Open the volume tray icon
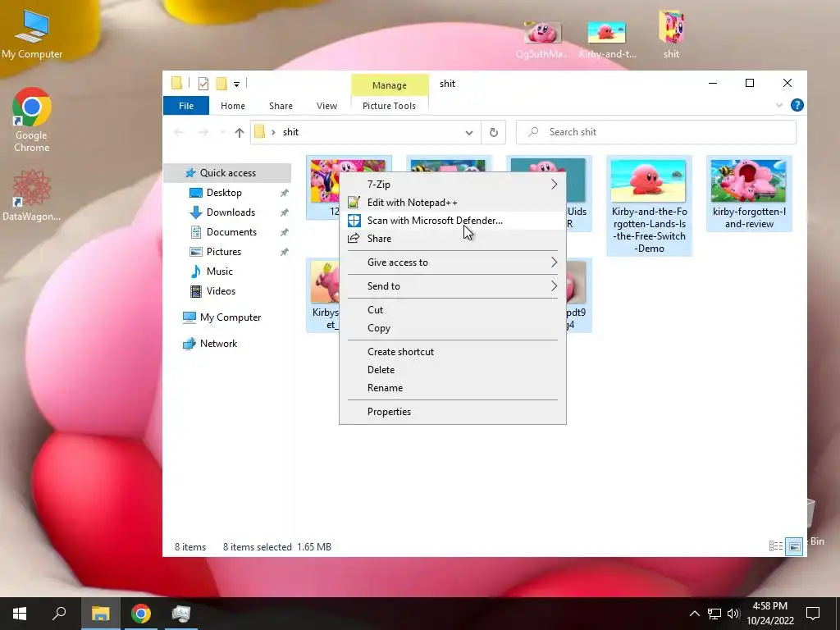The width and height of the screenshot is (840, 630). 733,614
